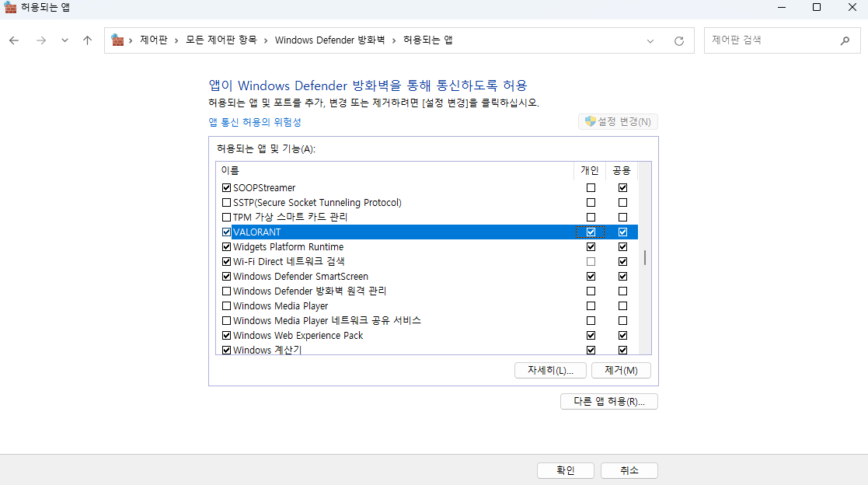Viewport: 868px width, 485px height.
Task: Navigate to 제어판 breadcrumb
Action: (x=153, y=40)
